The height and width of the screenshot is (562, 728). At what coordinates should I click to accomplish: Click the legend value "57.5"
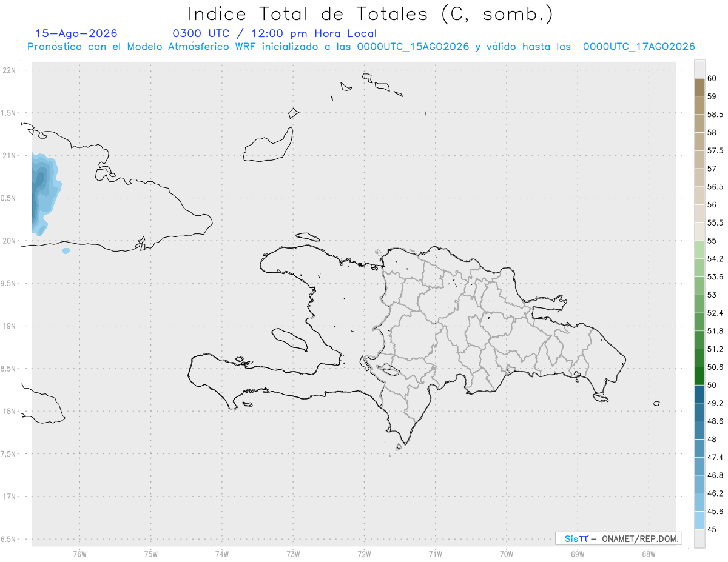(x=715, y=150)
